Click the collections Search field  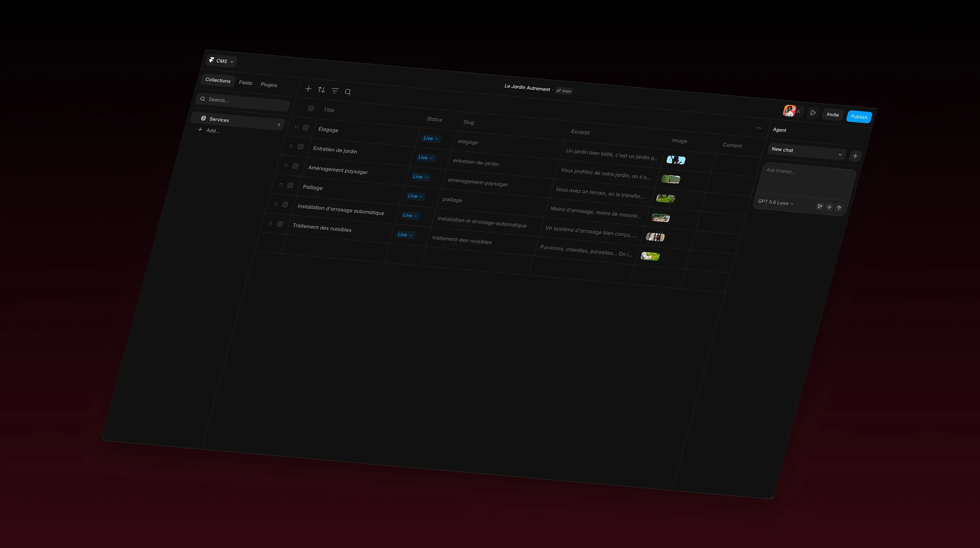click(x=243, y=102)
